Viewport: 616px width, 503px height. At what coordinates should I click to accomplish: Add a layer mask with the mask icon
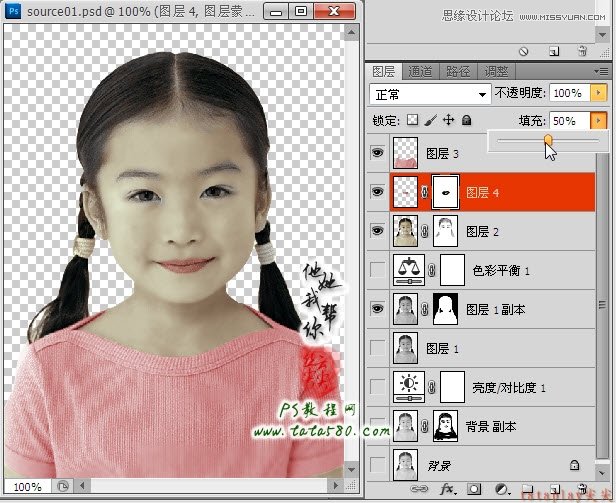[x=474, y=489]
